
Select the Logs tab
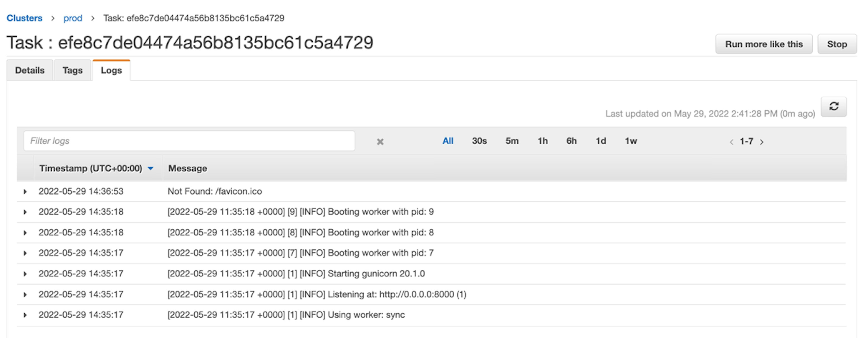[x=111, y=70]
